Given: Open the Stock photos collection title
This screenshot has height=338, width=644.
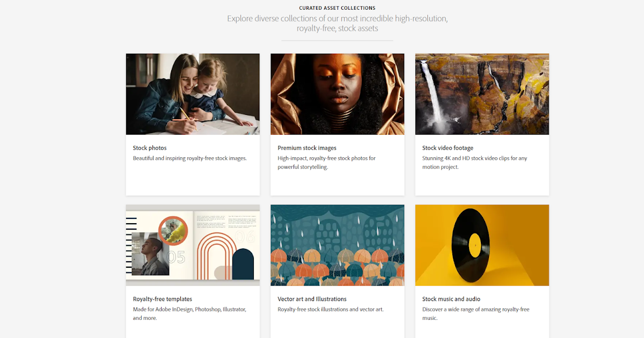Looking at the screenshot, I should tap(150, 148).
